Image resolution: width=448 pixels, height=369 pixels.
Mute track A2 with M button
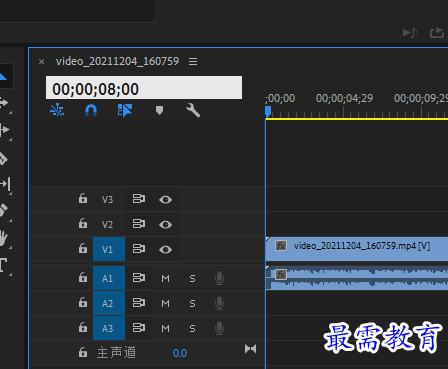(165, 303)
